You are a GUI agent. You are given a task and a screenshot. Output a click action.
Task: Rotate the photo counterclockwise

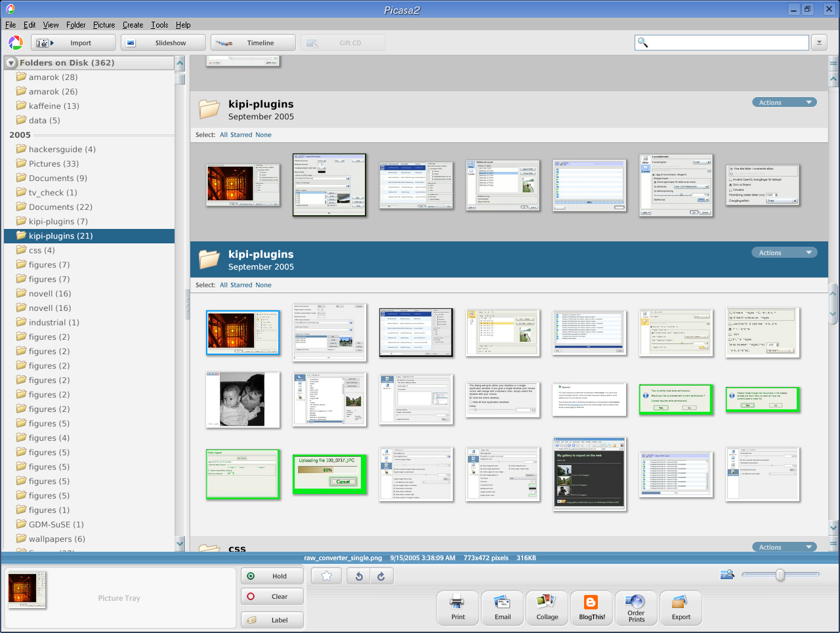click(358, 575)
